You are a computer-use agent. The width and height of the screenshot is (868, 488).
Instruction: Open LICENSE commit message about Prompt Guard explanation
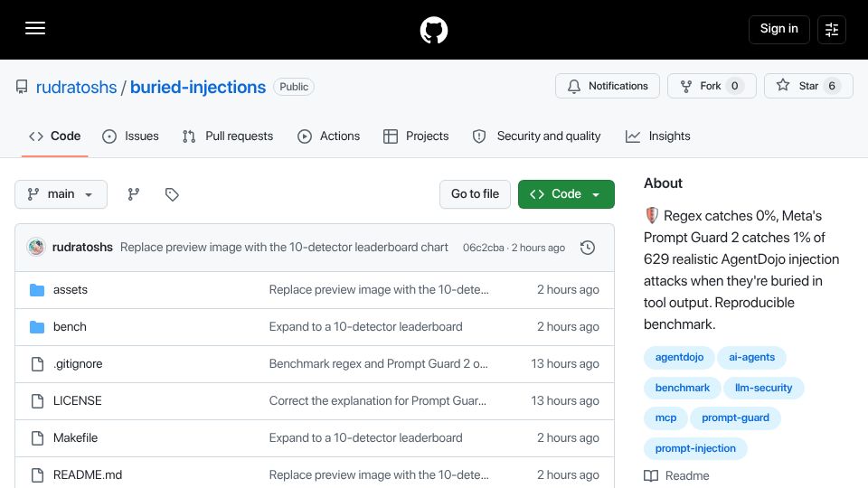point(378,401)
